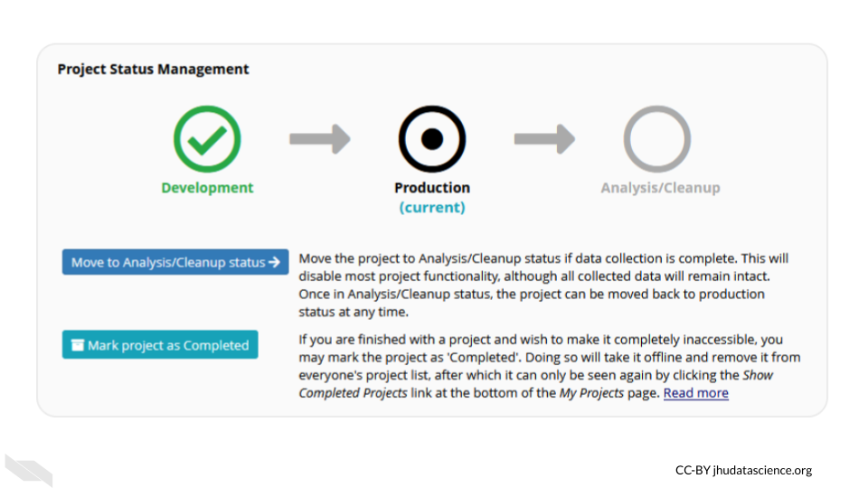Click the green Development checkmark icon
Screen dimensions: 868x488
coord(207,139)
